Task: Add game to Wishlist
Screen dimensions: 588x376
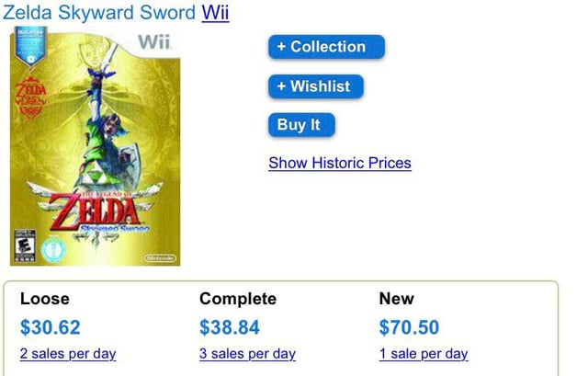Action: tap(316, 86)
